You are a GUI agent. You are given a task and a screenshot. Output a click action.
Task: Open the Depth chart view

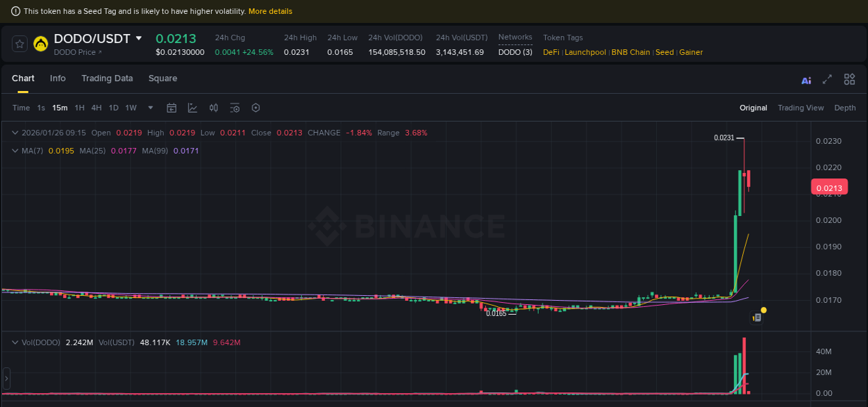coord(845,108)
